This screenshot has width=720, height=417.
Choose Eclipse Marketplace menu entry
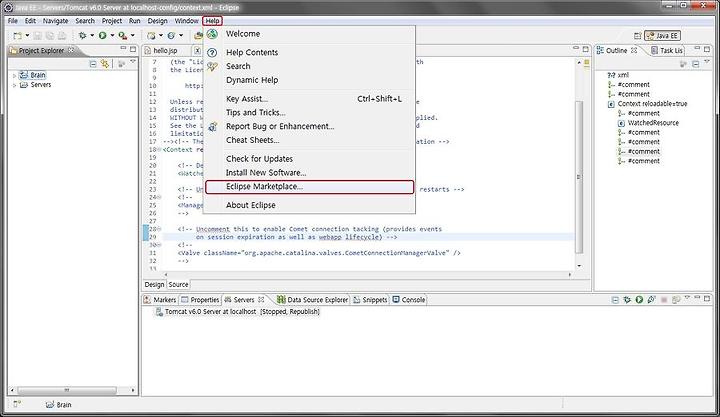point(309,187)
